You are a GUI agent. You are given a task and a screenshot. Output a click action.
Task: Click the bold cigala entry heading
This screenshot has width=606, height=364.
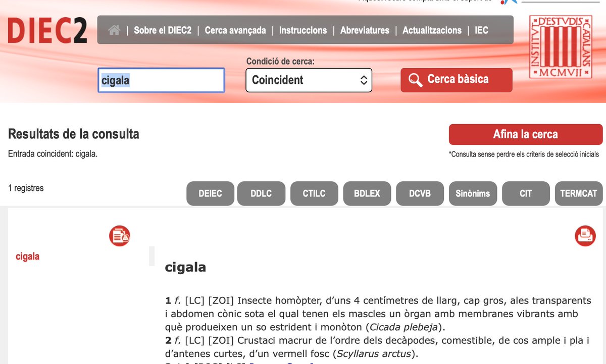pos(185,268)
